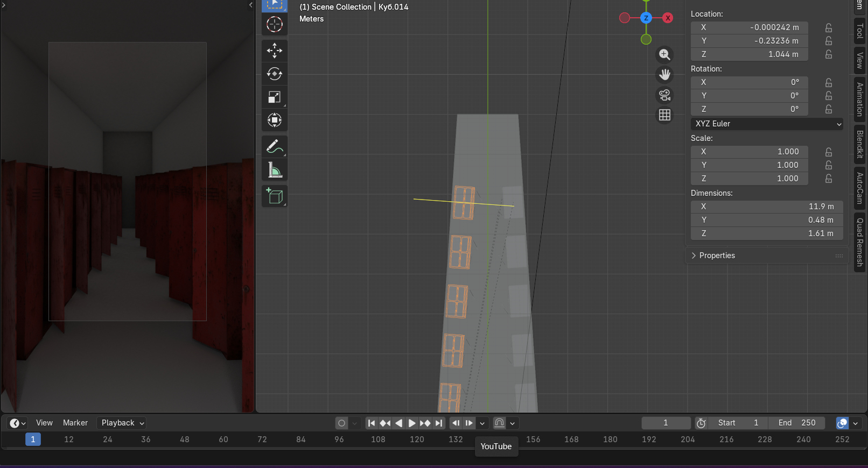Image resolution: width=868 pixels, height=468 pixels.
Task: Select the 3D Cursor tool
Action: tap(275, 25)
